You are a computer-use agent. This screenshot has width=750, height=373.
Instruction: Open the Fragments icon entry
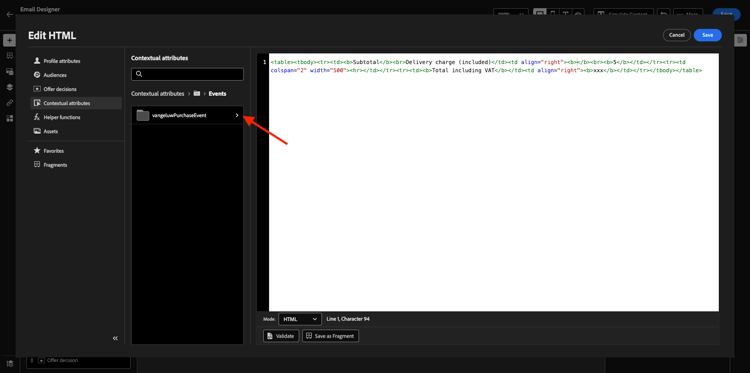pos(37,165)
